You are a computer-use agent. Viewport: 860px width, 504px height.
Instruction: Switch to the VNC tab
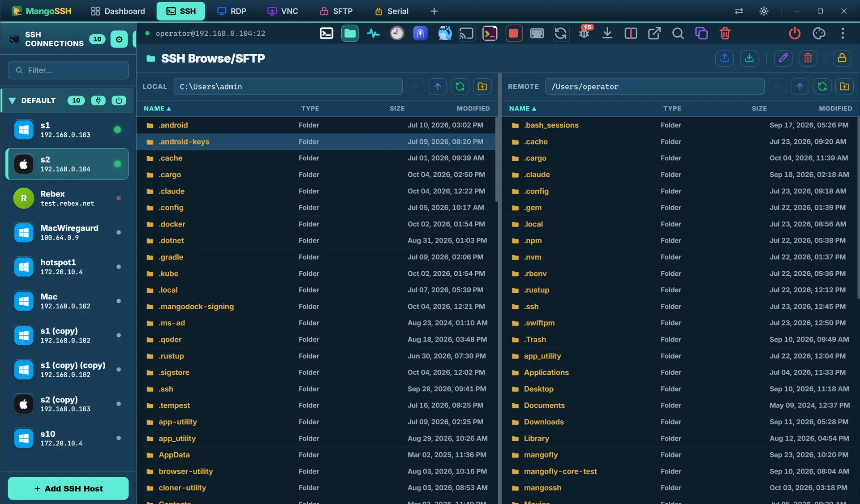click(283, 11)
